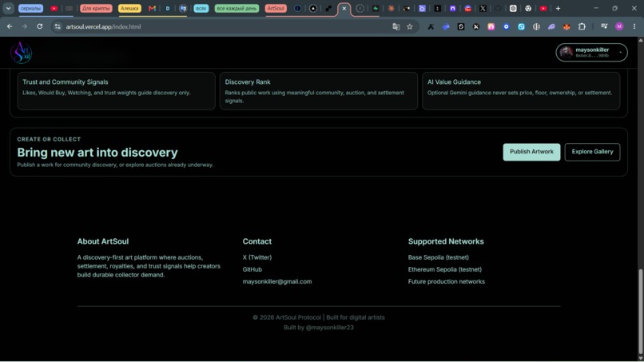Click the @maysonkiller23 builder credit
The width and height of the screenshot is (644, 362).
pyautogui.click(x=329, y=328)
